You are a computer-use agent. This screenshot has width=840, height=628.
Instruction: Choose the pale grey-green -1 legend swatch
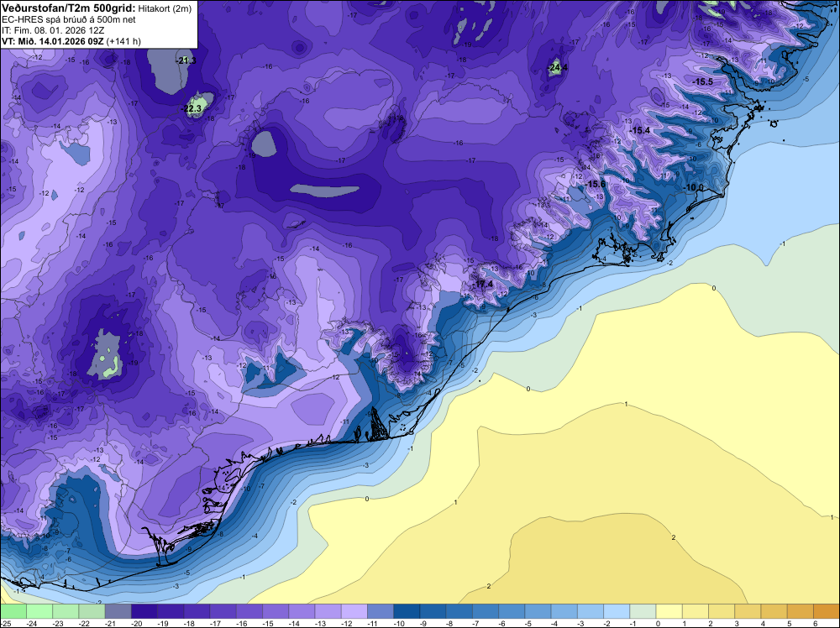coord(643,611)
